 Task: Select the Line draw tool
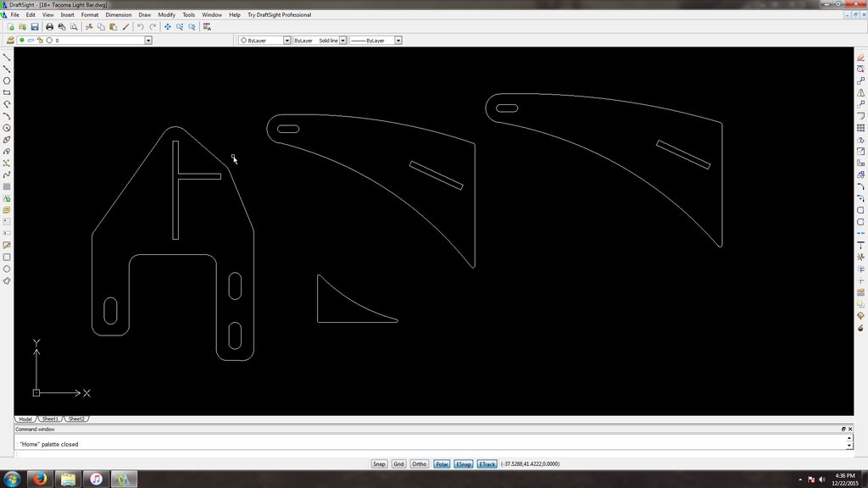click(7, 57)
